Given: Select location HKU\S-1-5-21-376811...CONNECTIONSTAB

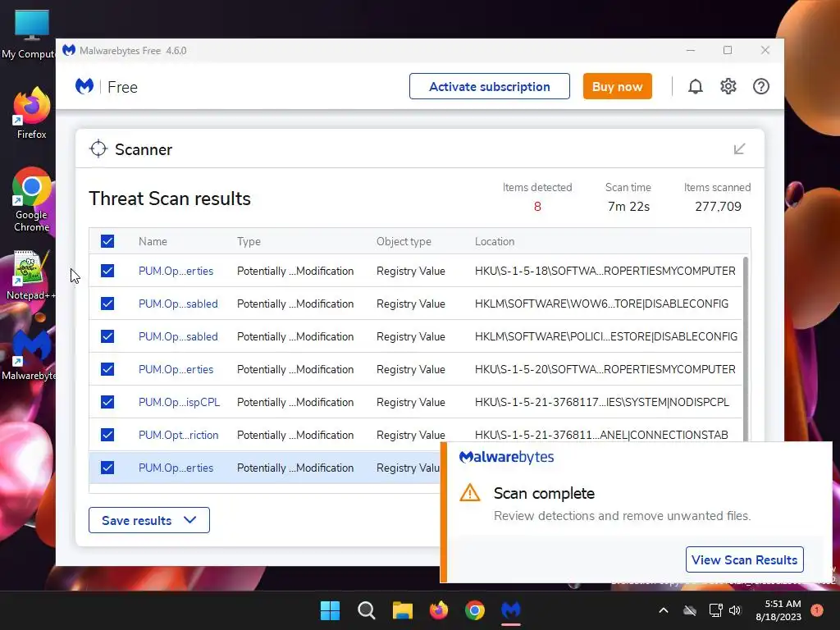Looking at the screenshot, I should (601, 435).
